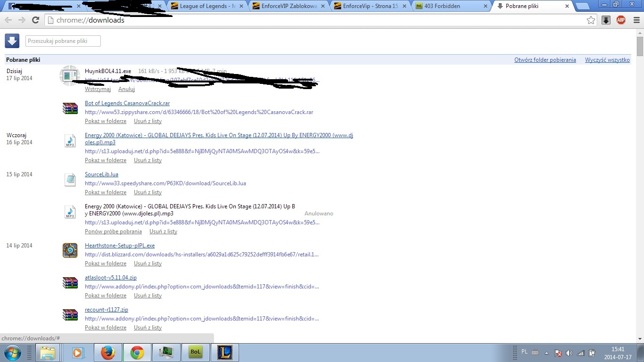
Task: Show recount-r1127.zip in folder
Action: point(106,328)
